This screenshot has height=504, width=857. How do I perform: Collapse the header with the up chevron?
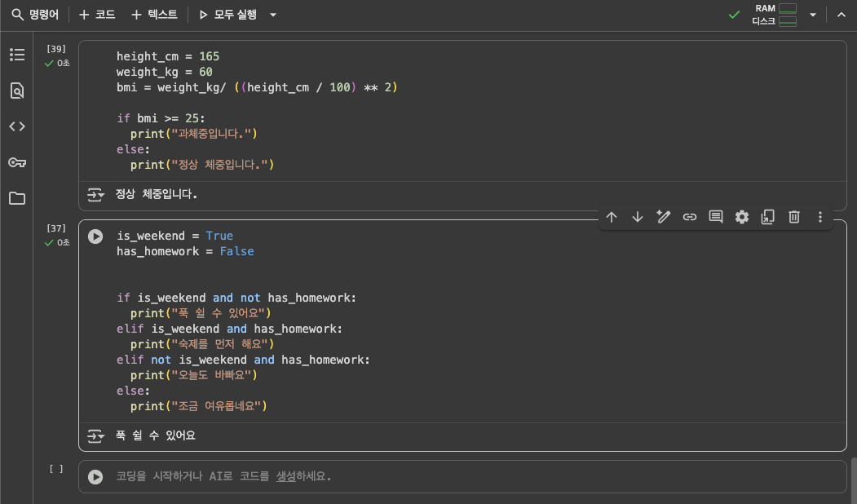pos(842,15)
